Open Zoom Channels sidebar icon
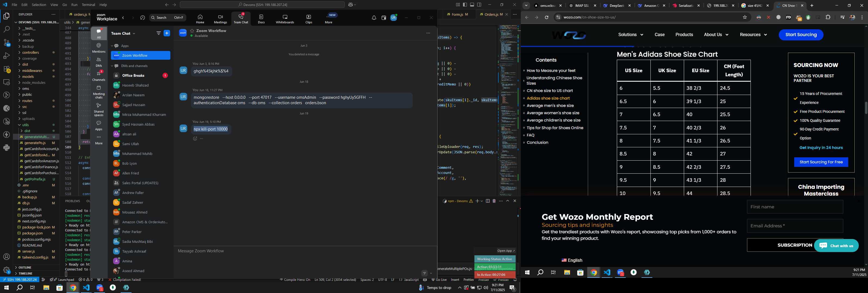This screenshot has height=293, width=868. click(x=99, y=76)
